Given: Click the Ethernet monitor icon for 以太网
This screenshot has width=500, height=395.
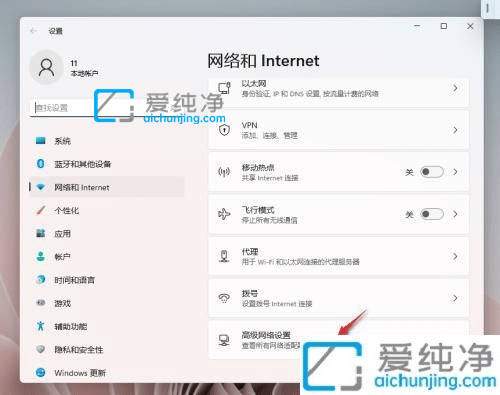Looking at the screenshot, I should (224, 88).
